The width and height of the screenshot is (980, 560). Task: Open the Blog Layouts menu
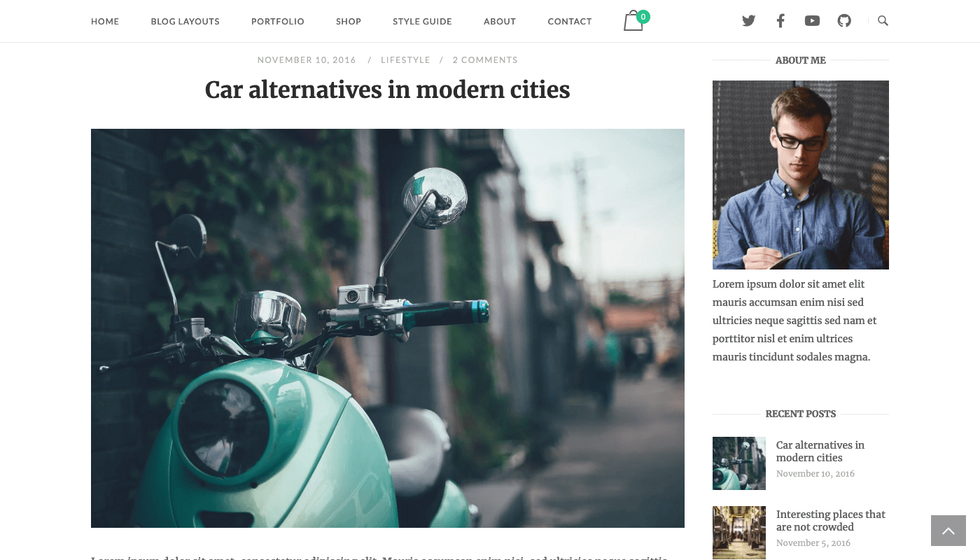pyautogui.click(x=185, y=22)
